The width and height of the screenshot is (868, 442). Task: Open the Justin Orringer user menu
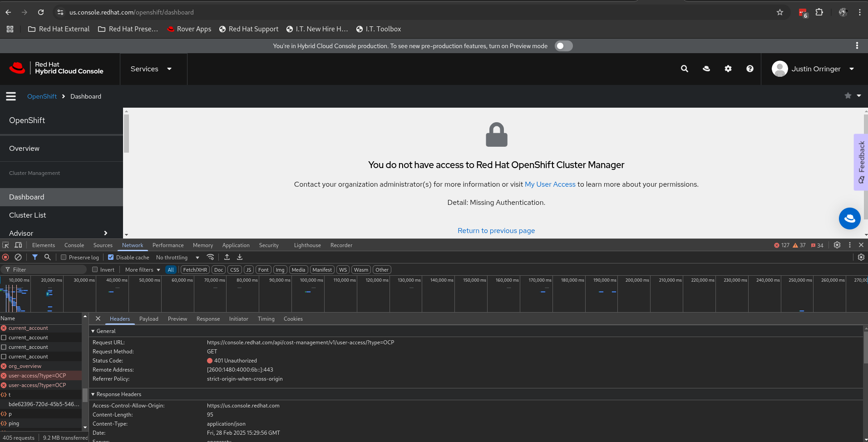(813, 69)
